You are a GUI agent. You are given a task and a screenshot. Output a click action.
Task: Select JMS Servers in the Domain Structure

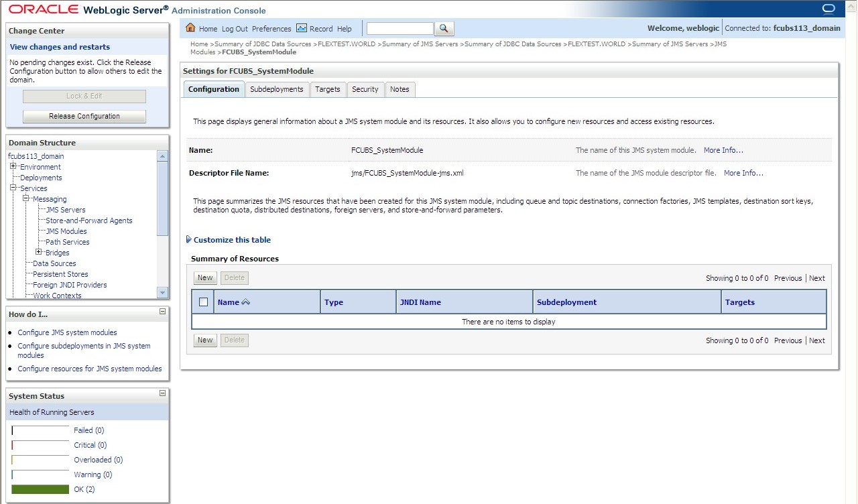click(x=64, y=209)
